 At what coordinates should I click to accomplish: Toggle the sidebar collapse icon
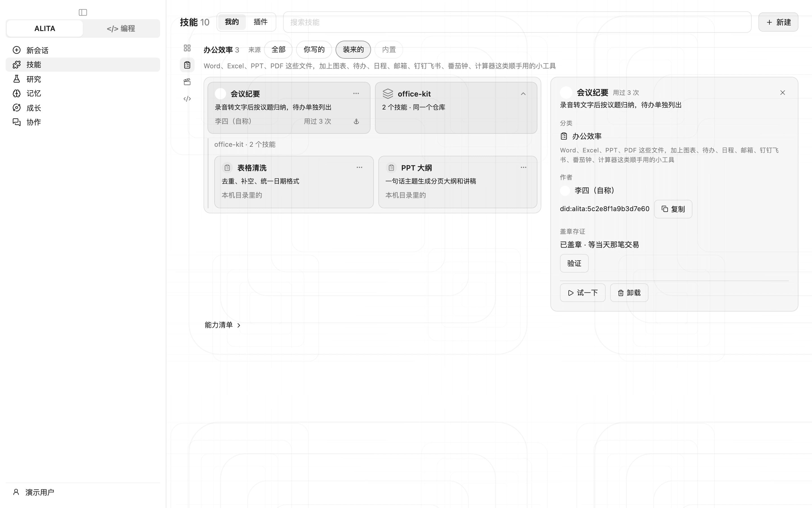pyautogui.click(x=83, y=12)
